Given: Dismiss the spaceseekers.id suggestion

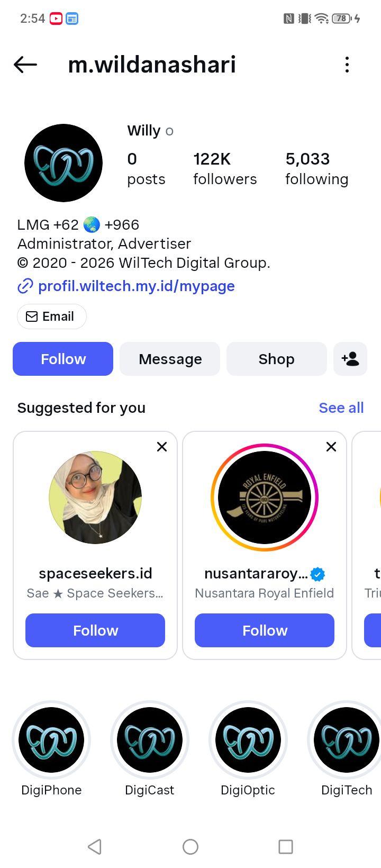Looking at the screenshot, I should (x=162, y=447).
